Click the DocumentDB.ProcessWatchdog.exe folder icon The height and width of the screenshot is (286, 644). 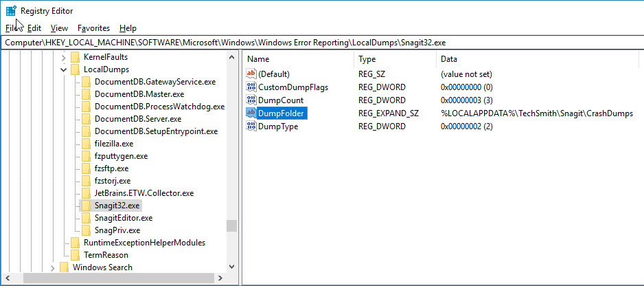86,107
